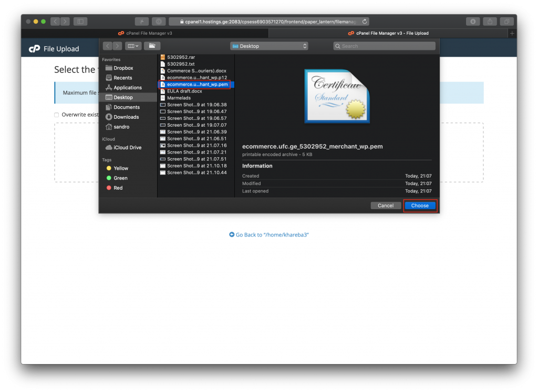This screenshot has height=392, width=538.
Task: Select the File Upload tab
Action: pyautogui.click(x=388, y=33)
